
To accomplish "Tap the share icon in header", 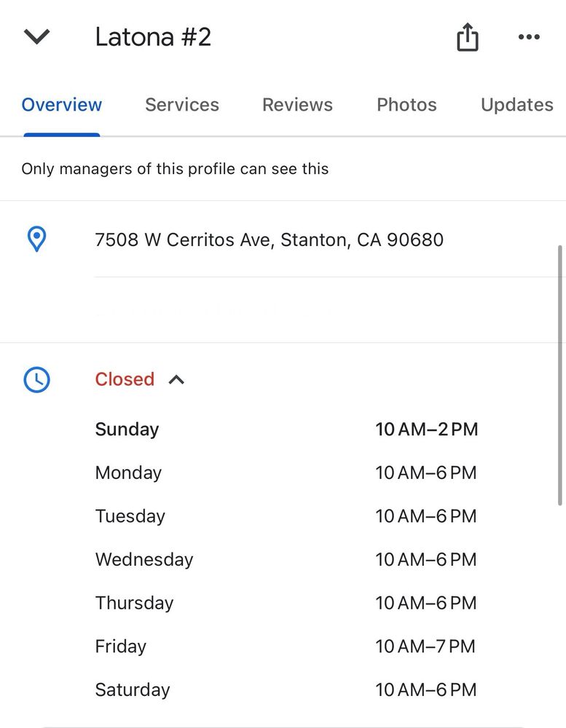I will point(468,37).
